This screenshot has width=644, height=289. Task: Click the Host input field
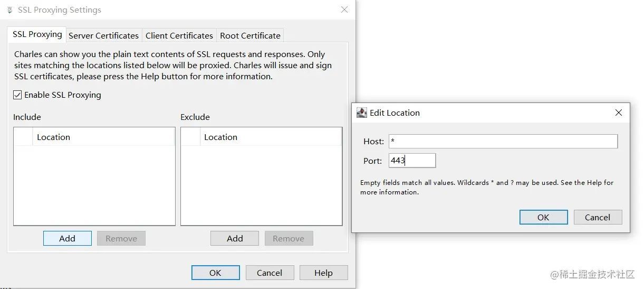click(x=503, y=141)
